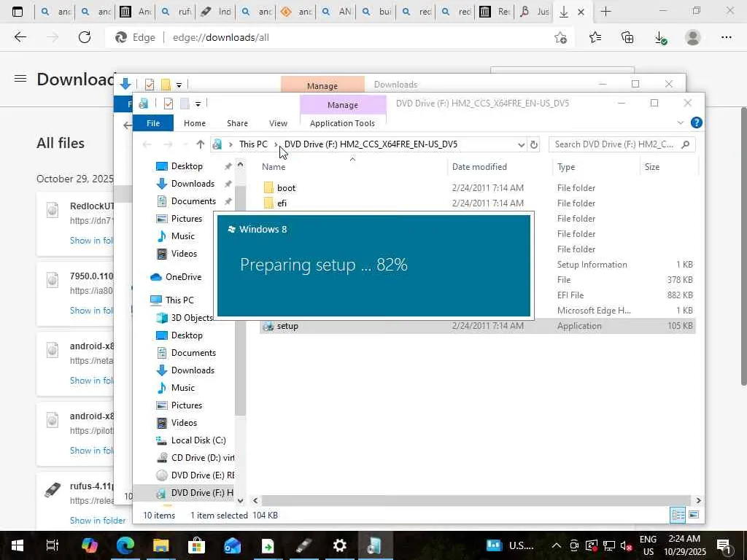Open new Edge tab with plus

pyautogui.click(x=605, y=12)
